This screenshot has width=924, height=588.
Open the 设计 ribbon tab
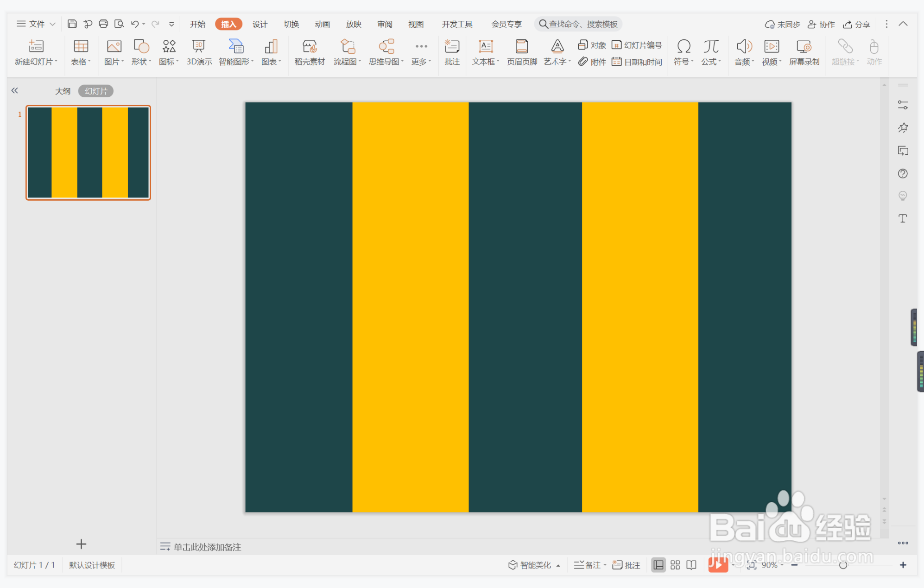point(260,24)
